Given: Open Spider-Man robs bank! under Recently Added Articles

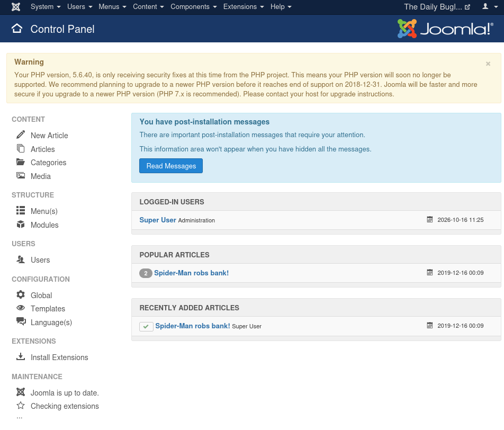Looking at the screenshot, I should coord(193,326).
